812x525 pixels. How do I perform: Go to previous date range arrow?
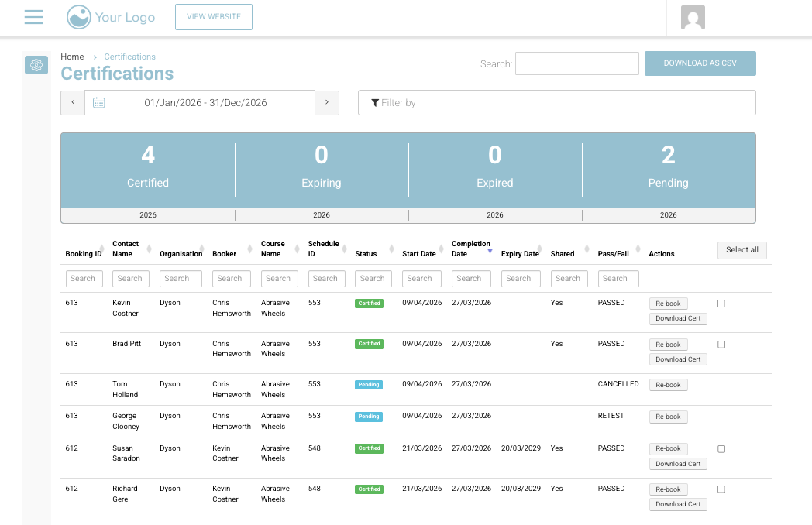click(x=73, y=103)
